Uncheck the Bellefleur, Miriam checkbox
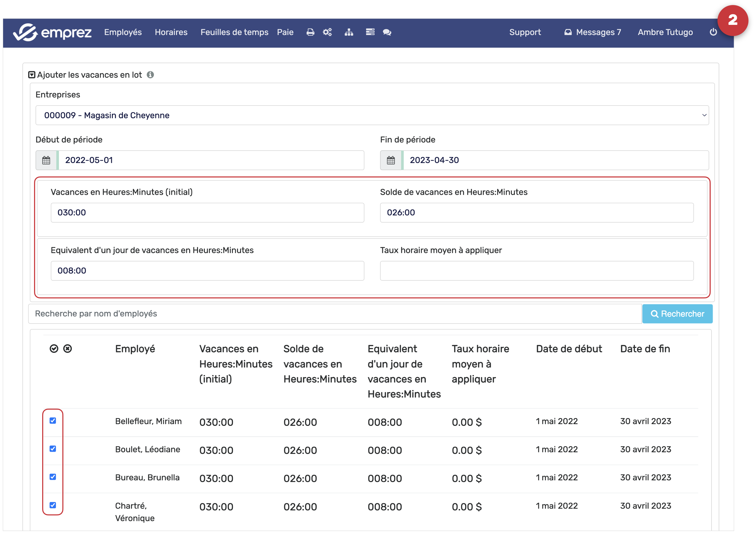The image size is (756, 534). tap(53, 421)
